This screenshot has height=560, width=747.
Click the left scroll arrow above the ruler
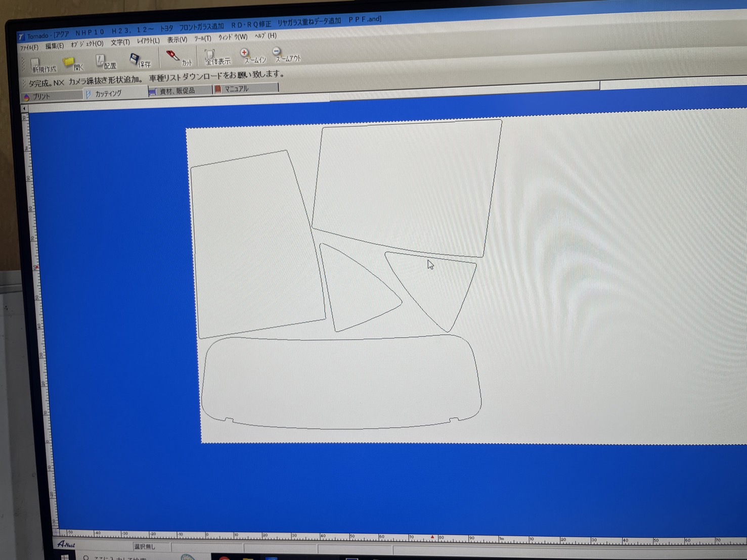pyautogui.click(x=24, y=109)
